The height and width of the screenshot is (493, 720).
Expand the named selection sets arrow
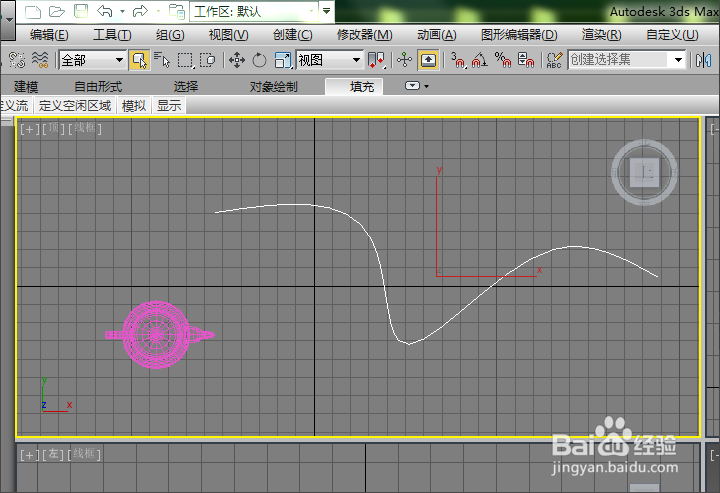[x=678, y=60]
